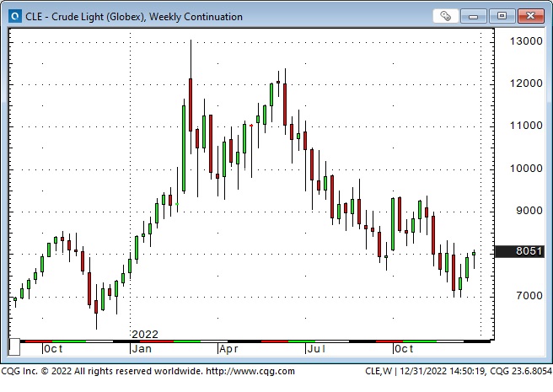Click the small white box at chart bottom-left

14,346
